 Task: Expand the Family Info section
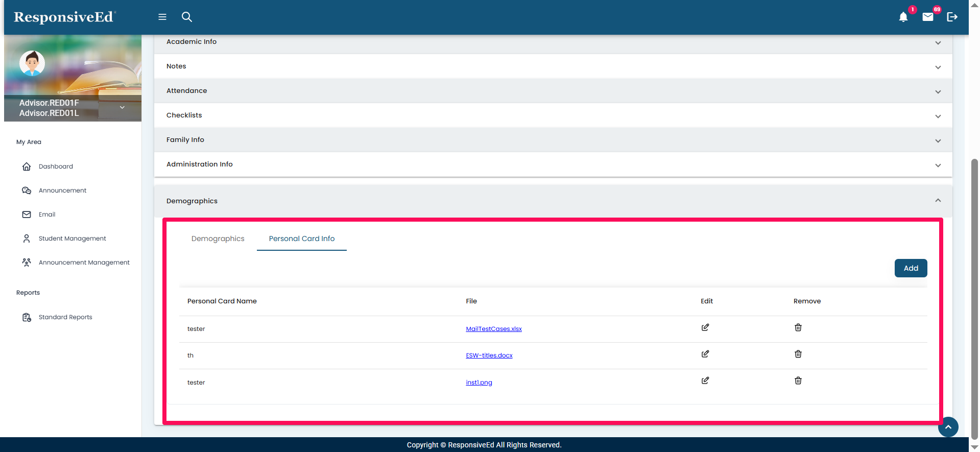[938, 140]
